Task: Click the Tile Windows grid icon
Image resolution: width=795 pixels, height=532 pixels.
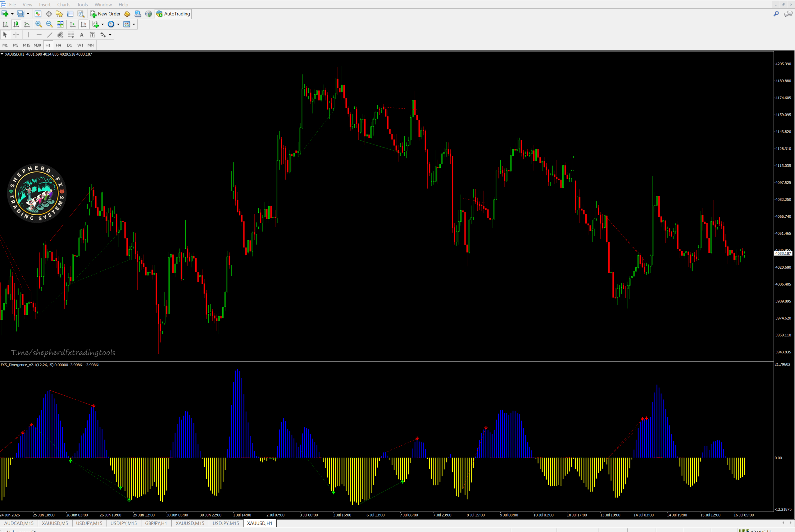Action: pos(60,24)
